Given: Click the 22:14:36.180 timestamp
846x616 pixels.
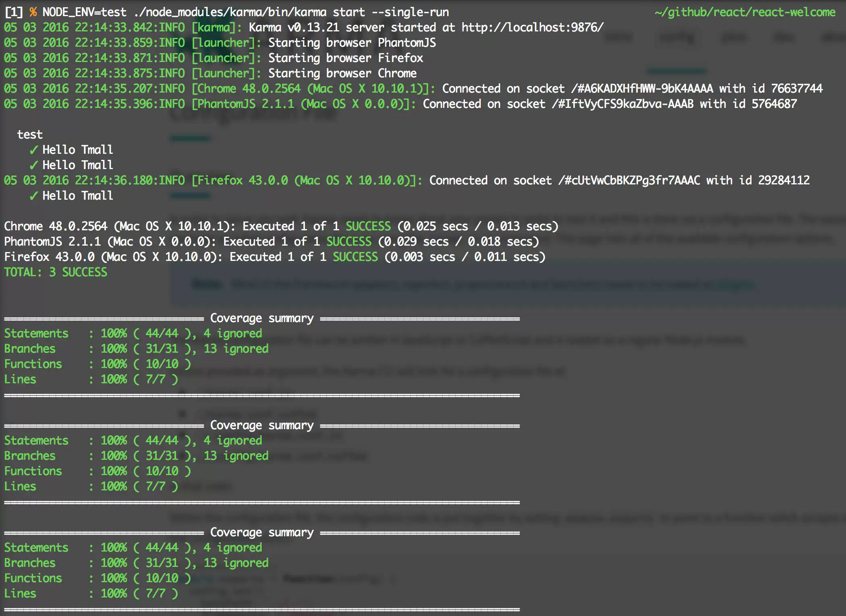Looking at the screenshot, I should (x=114, y=180).
